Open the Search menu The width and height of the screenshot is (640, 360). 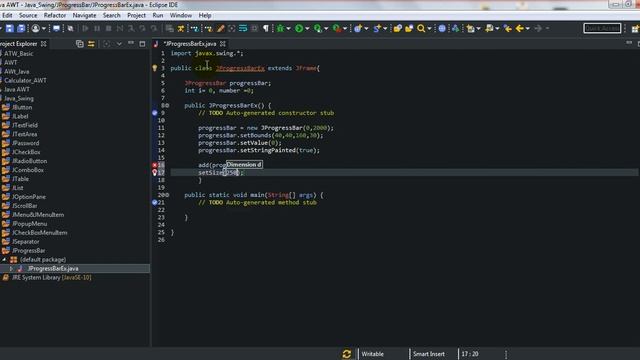(x=111, y=16)
